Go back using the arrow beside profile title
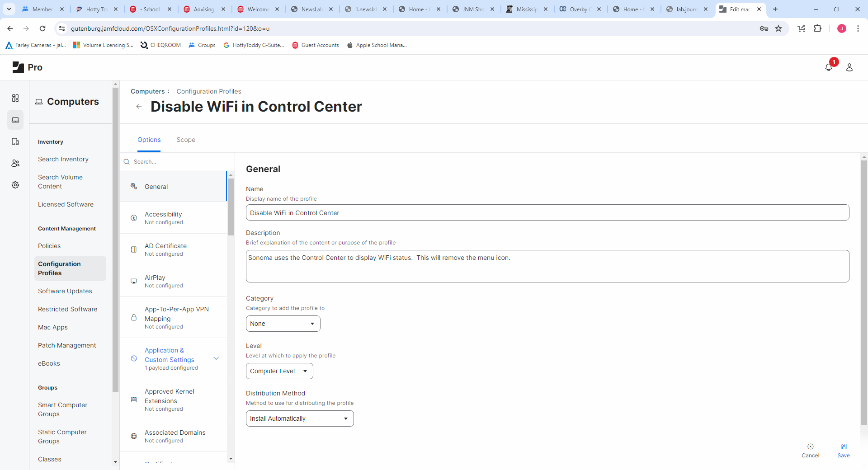The width and height of the screenshot is (868, 470). [139, 106]
